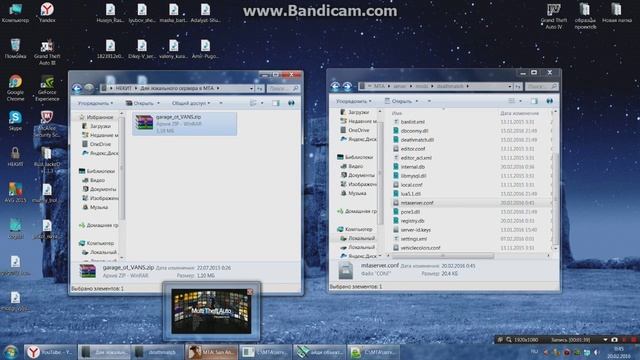Image resolution: width=640 pixels, height=360 pixels.
Task: Open Grand Theft Auto IV desktop shortcut
Action: 553,15
